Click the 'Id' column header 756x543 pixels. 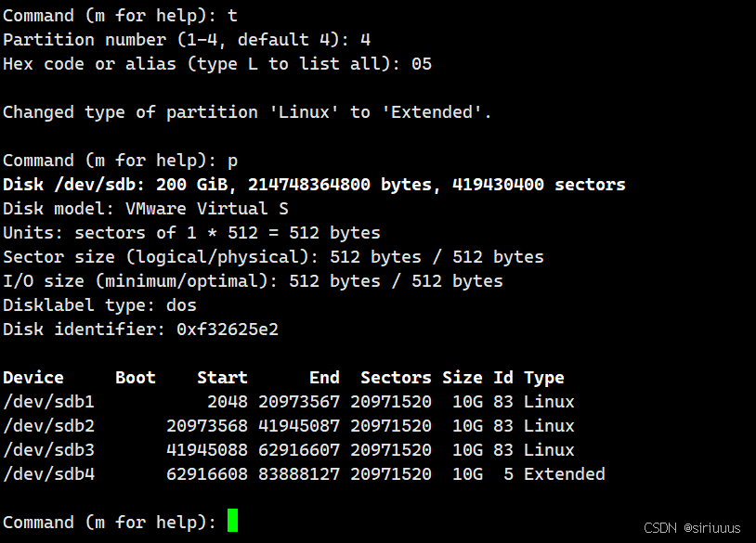pyautogui.click(x=503, y=377)
